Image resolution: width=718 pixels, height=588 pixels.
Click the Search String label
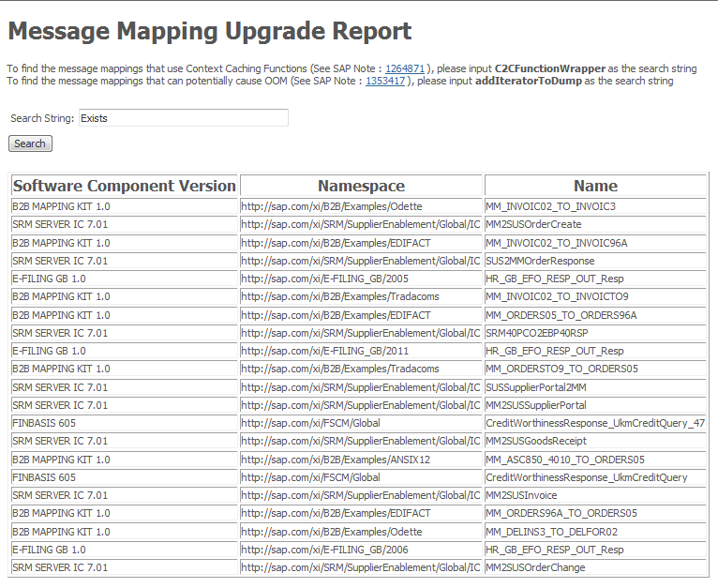(x=42, y=118)
